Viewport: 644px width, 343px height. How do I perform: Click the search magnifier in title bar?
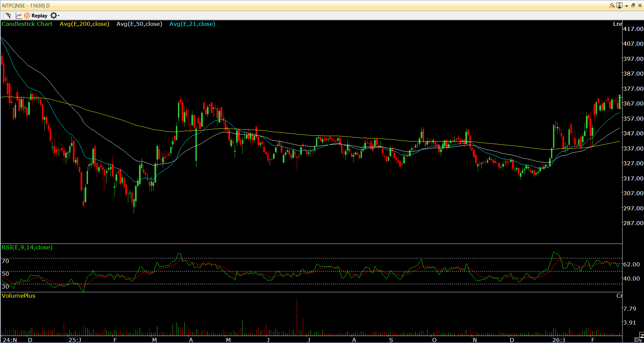click(x=612, y=6)
